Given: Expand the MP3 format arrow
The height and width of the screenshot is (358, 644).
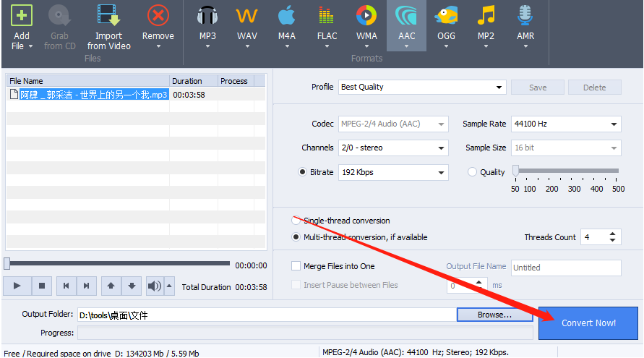Looking at the screenshot, I should [208, 46].
